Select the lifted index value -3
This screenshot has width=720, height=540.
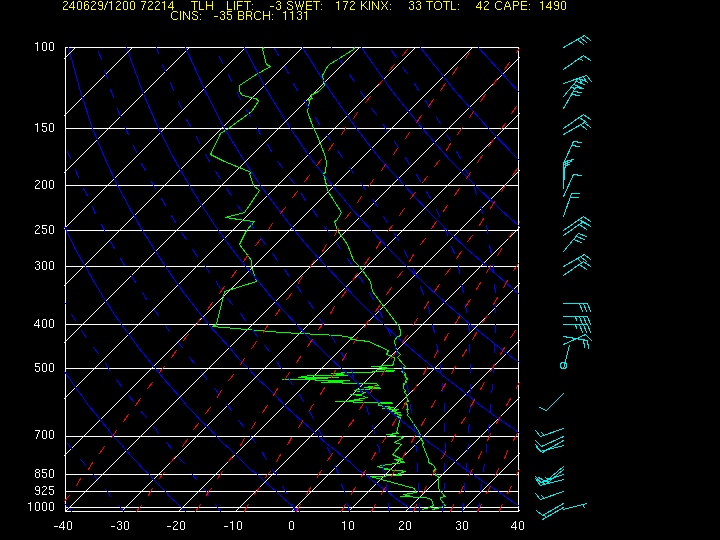point(276,6)
